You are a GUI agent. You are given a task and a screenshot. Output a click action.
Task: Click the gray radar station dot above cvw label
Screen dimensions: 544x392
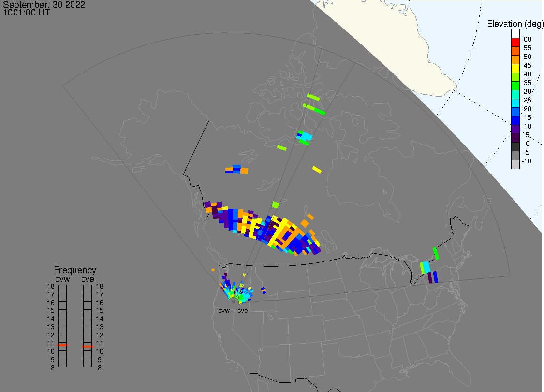(234, 302)
